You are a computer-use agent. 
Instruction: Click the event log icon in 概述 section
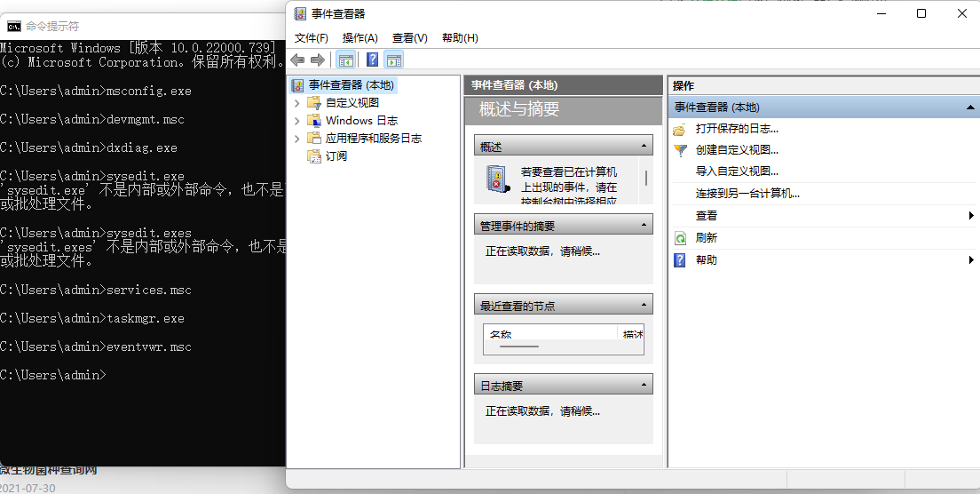tap(497, 179)
